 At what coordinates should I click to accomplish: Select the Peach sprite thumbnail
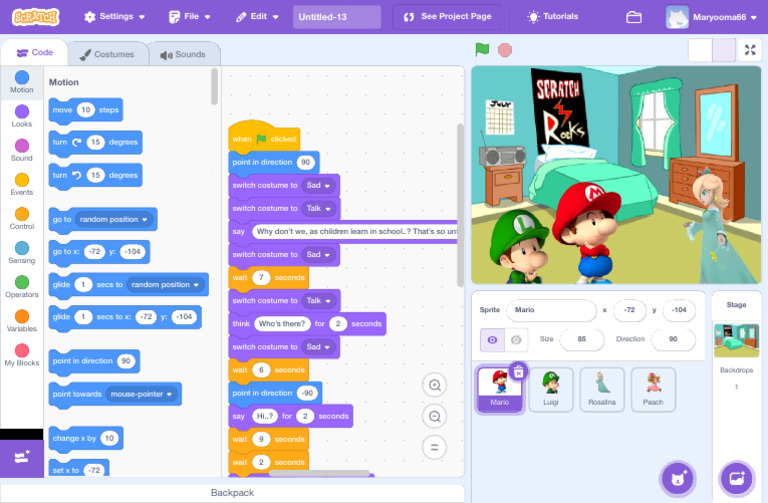click(653, 390)
